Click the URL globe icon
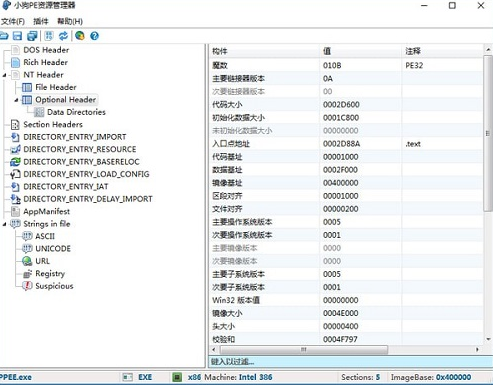Viewport: 493px width, 387px height. click(x=27, y=261)
